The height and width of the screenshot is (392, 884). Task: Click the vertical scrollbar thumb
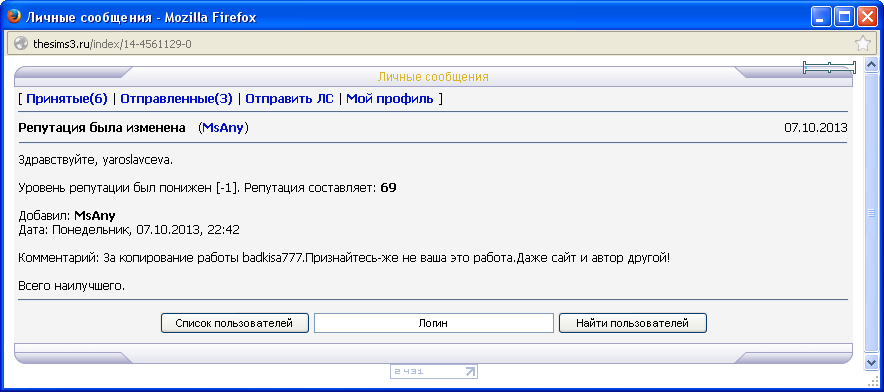[872, 213]
